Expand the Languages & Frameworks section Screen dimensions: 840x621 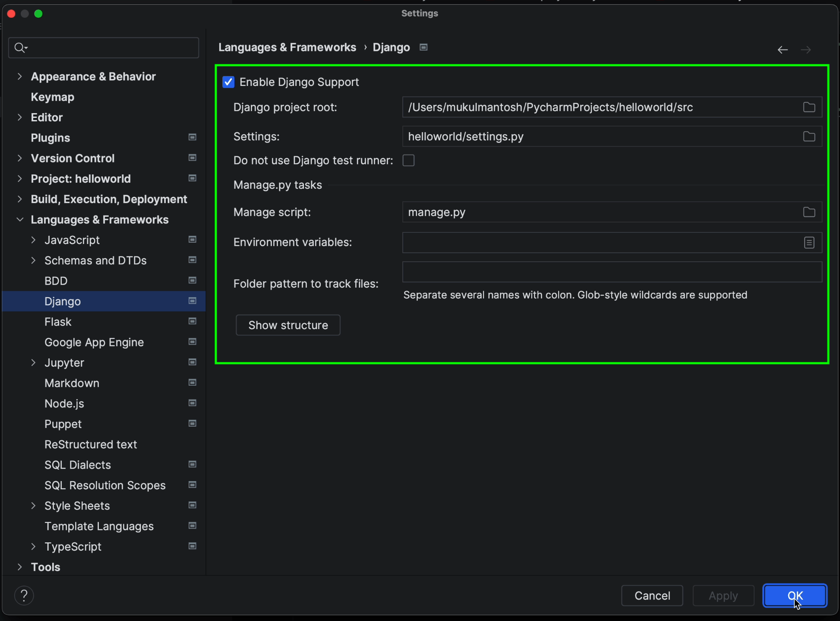(19, 219)
